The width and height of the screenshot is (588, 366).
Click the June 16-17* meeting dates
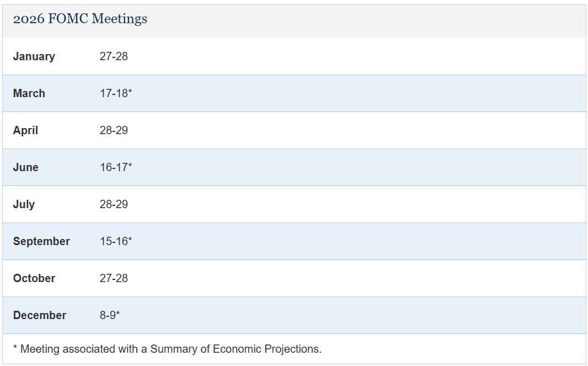tap(116, 167)
